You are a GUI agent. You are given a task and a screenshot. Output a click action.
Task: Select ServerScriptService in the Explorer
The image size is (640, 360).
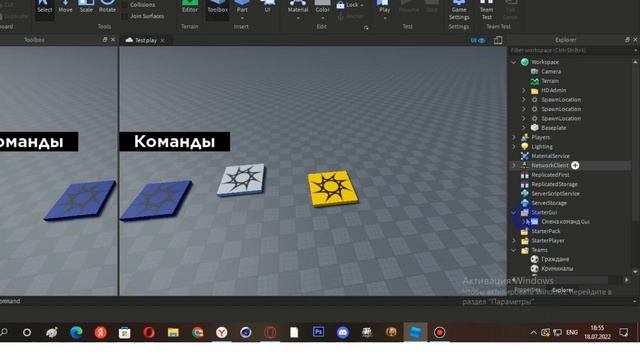tap(555, 193)
